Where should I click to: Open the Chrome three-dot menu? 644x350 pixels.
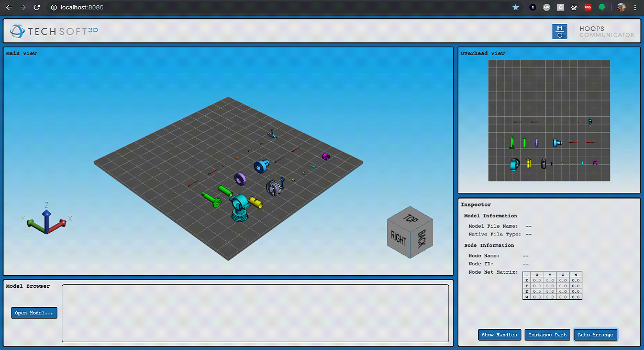coord(635,7)
